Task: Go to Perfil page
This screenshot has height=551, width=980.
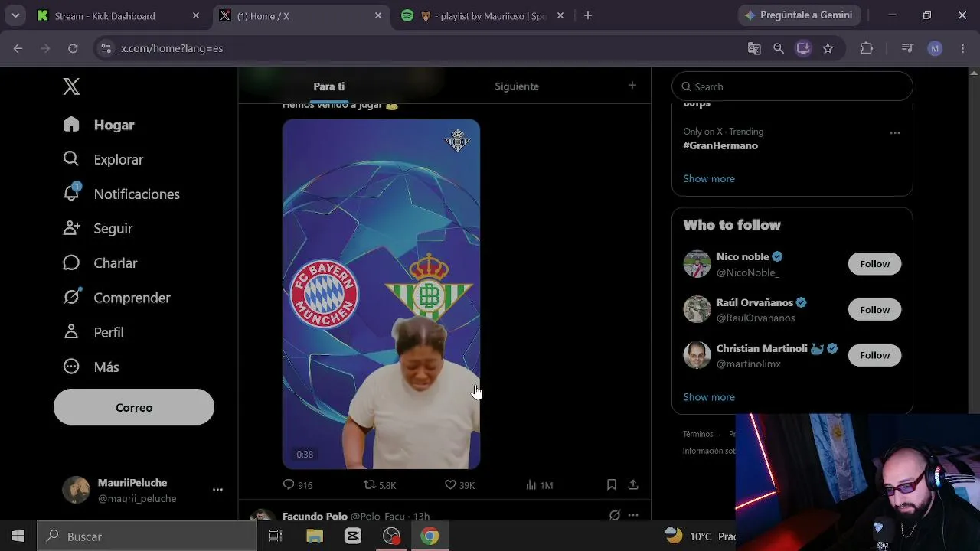Action: point(93,332)
